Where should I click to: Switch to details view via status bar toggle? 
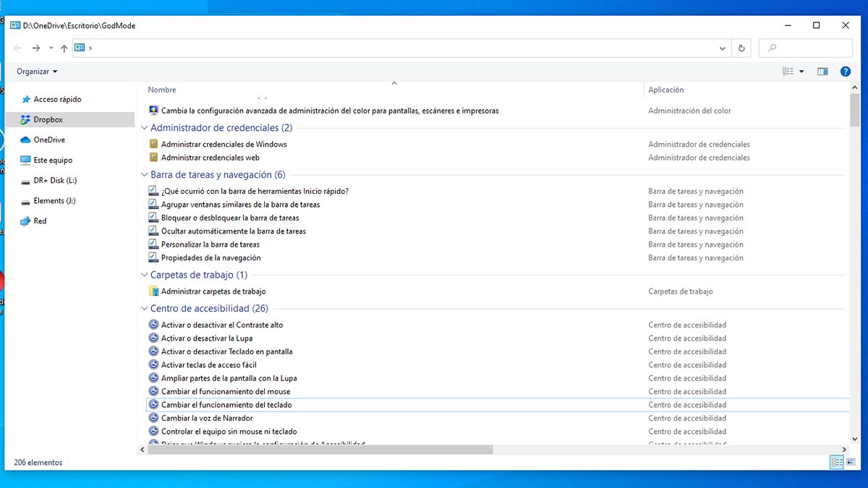pyautogui.click(x=837, y=462)
